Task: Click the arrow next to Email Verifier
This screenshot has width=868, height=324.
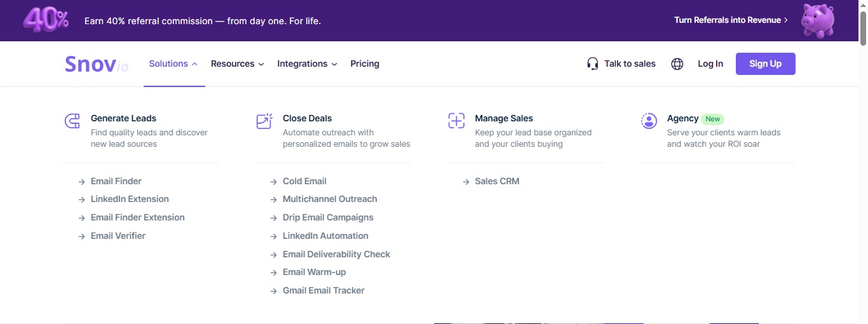Action: pos(82,236)
